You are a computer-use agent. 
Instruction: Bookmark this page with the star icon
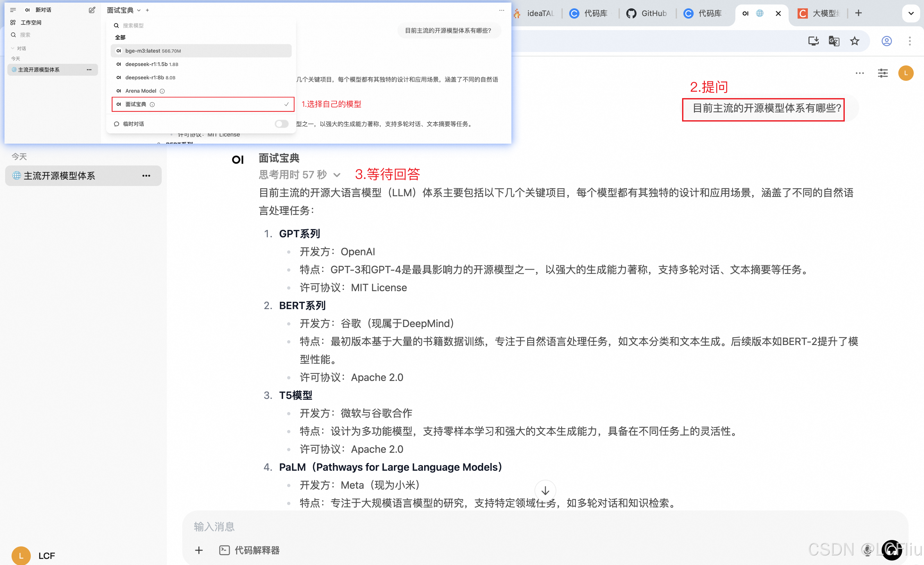855,41
